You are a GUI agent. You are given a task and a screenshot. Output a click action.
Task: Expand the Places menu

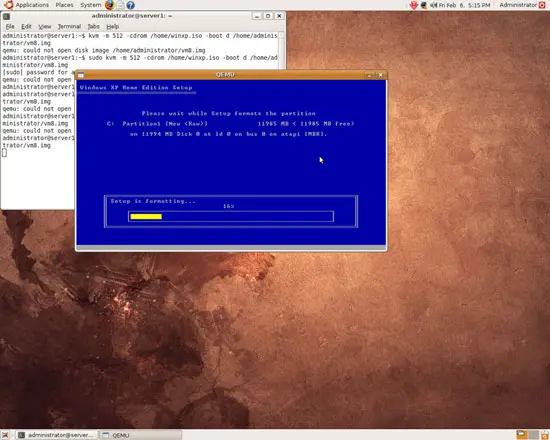coord(65,5)
